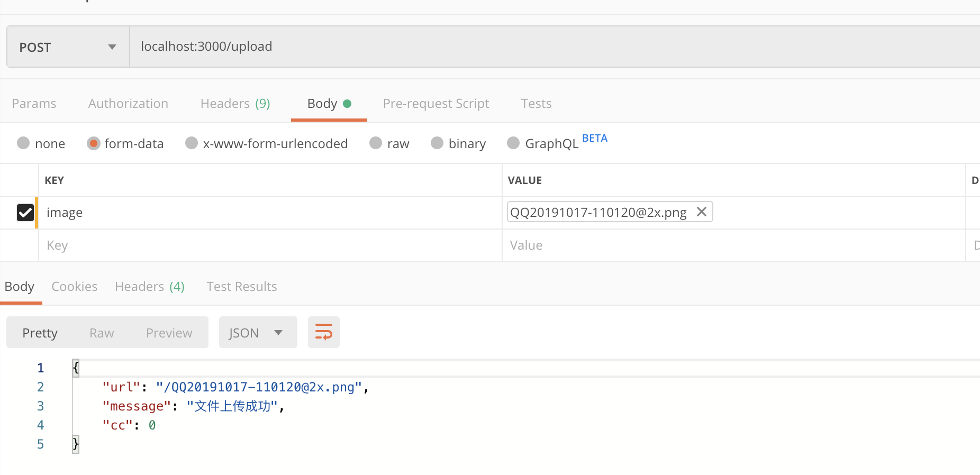The image size is (980, 475).
Task: Expand the JSON format dropdown
Action: tap(258, 333)
